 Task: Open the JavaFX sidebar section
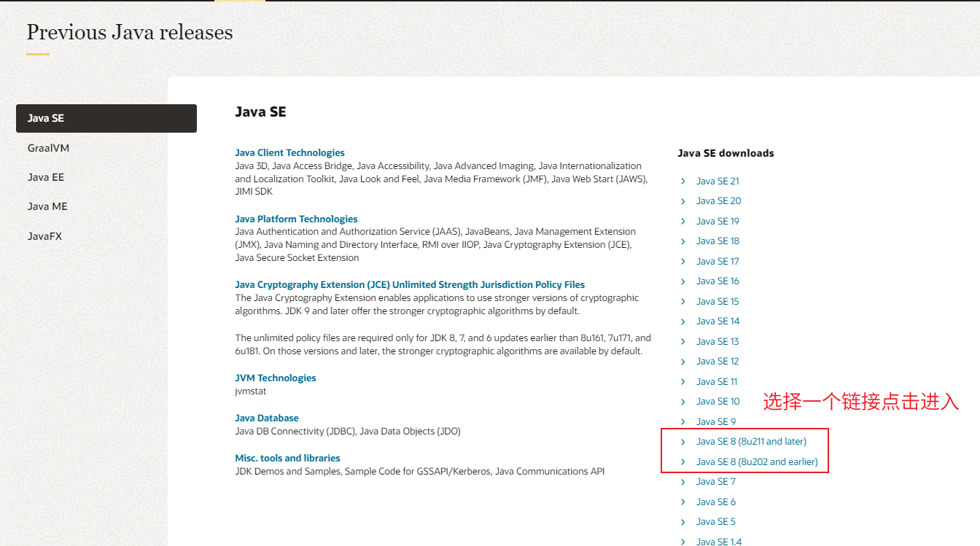coord(44,236)
